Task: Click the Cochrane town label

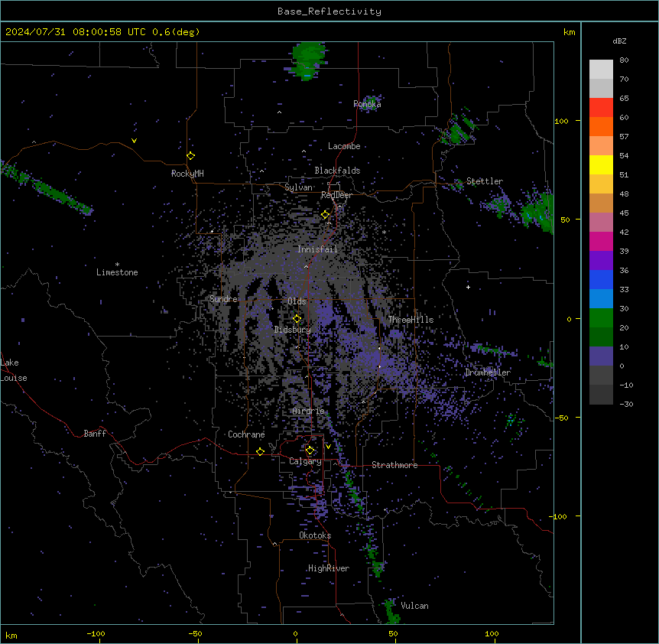Action: coord(246,434)
